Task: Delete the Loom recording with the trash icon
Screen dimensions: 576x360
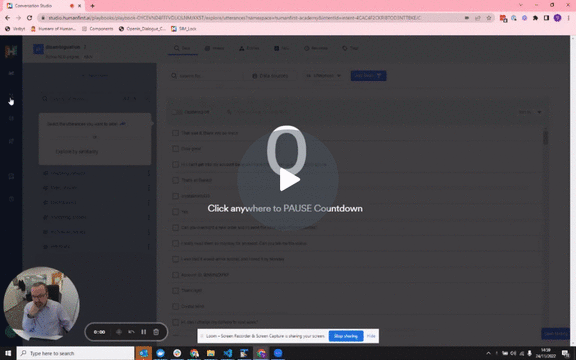Action: click(156, 332)
